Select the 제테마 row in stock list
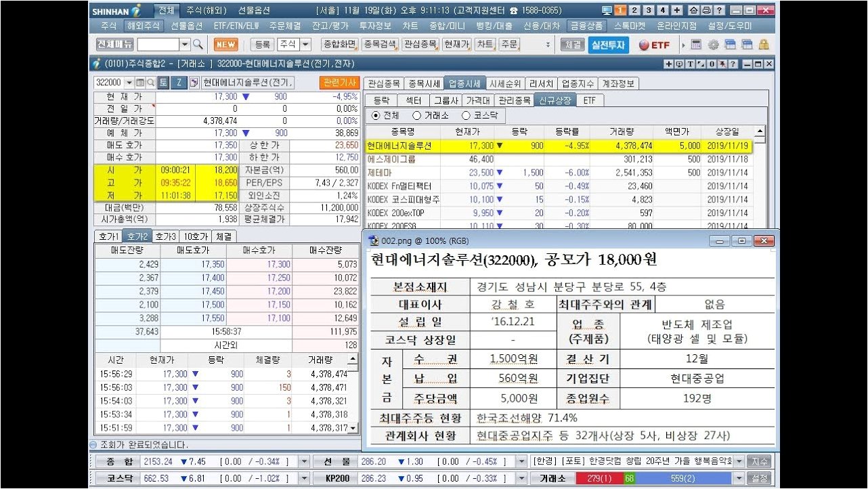Screen dimensions: 868x489 coord(559,173)
